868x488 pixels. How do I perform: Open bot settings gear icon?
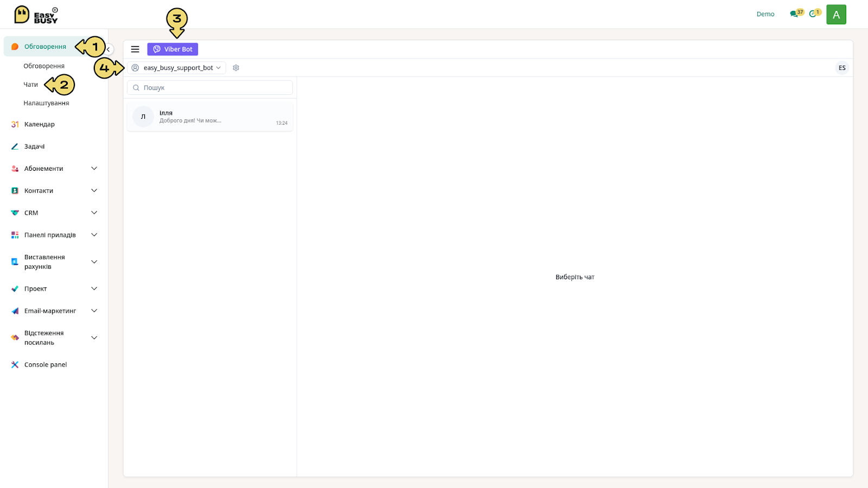236,68
